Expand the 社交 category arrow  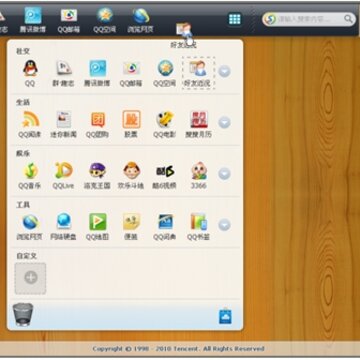click(x=224, y=71)
